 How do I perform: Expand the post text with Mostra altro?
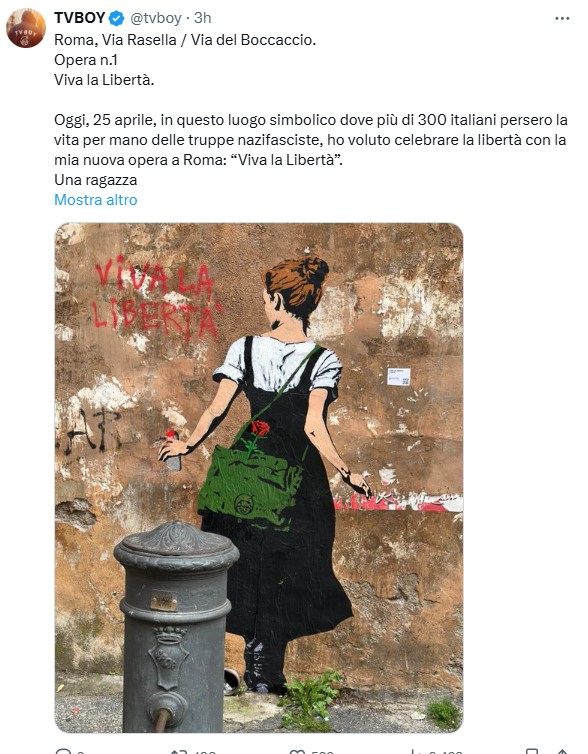point(96,200)
